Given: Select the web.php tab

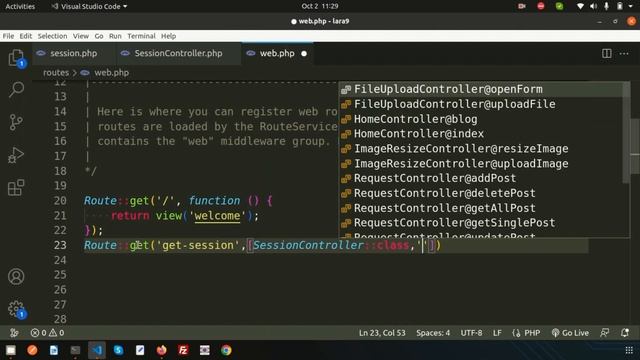Looking at the screenshot, I should coord(277,53).
